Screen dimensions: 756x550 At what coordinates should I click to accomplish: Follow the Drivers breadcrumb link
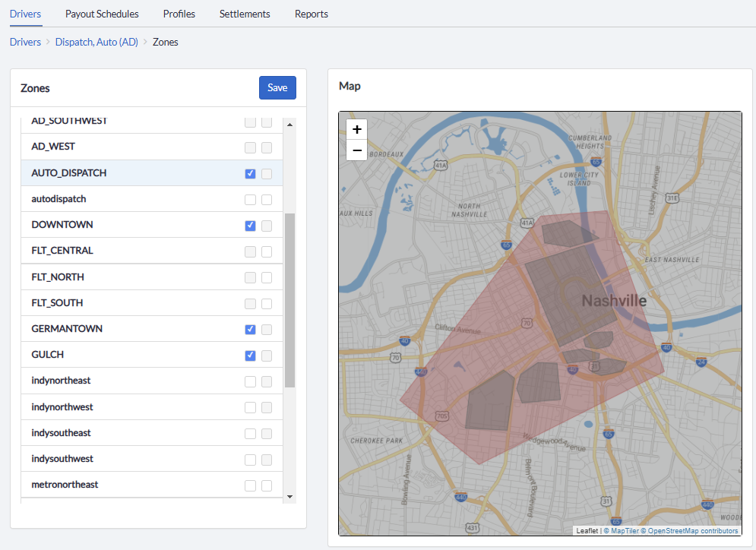pos(25,43)
